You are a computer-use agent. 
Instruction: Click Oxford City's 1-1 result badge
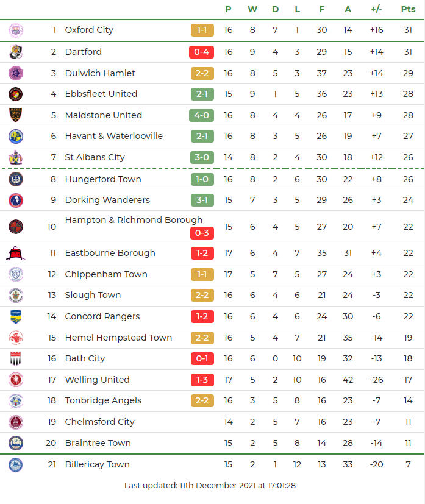tap(202, 30)
